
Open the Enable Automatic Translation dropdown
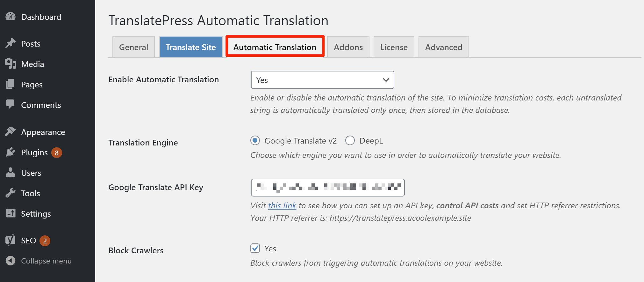tap(322, 80)
